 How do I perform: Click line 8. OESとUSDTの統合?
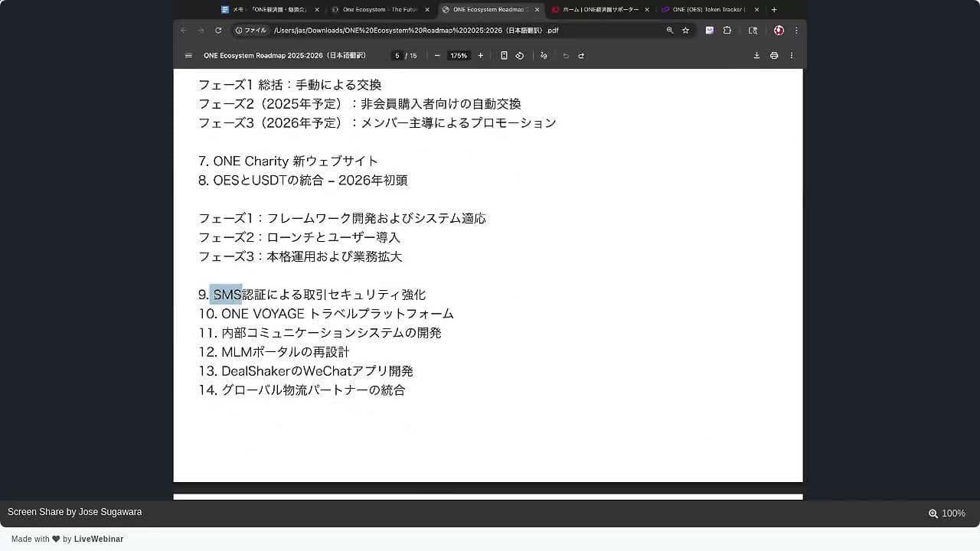tap(302, 181)
